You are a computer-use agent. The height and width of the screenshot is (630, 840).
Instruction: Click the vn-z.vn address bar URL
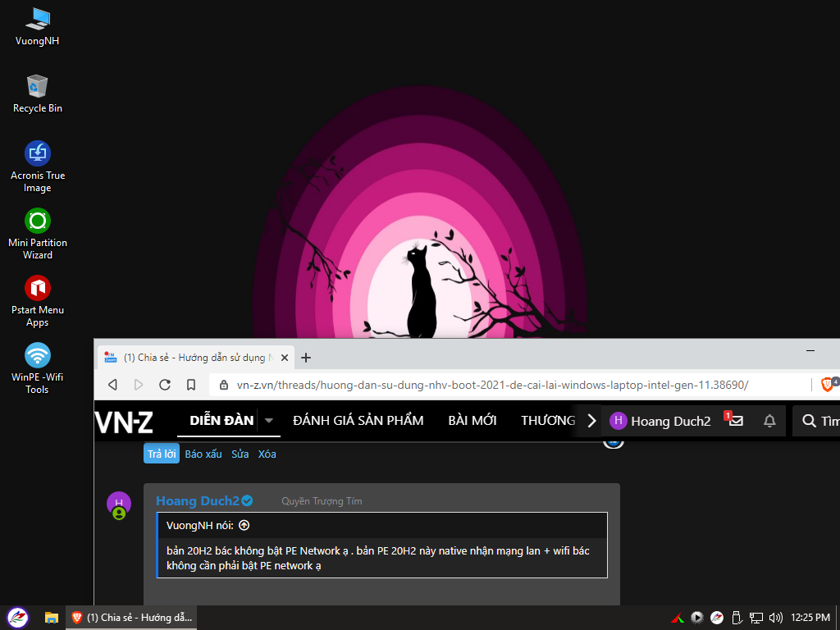click(492, 385)
